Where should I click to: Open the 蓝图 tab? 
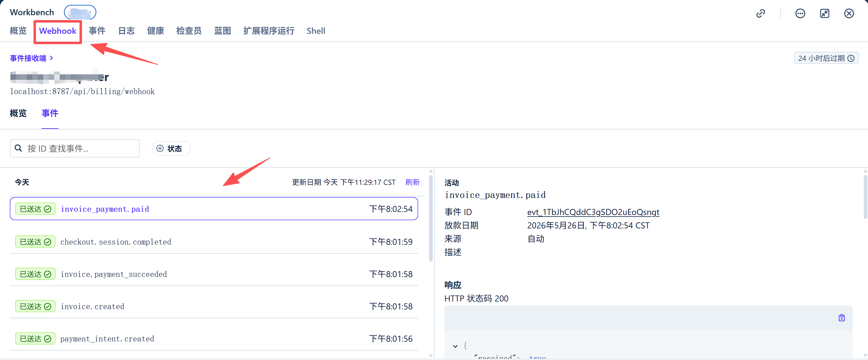click(x=222, y=31)
